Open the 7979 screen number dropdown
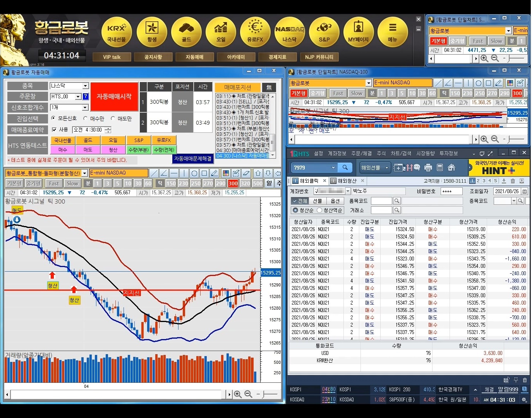 (333, 168)
